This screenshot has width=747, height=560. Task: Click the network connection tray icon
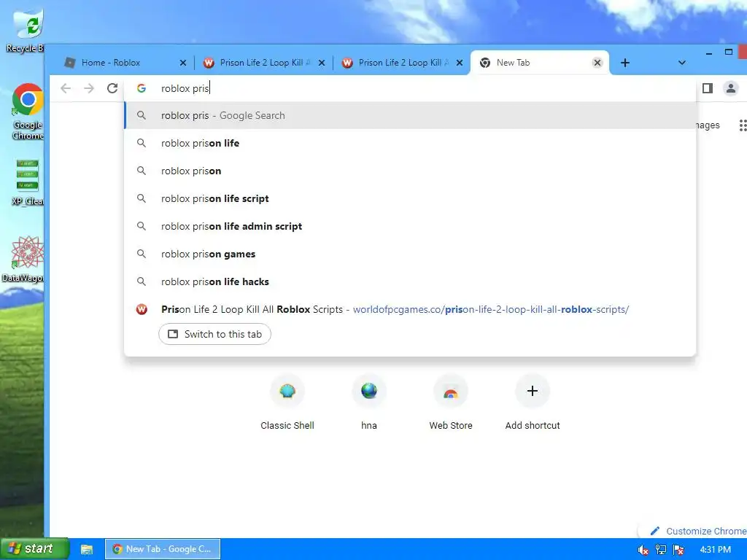(x=661, y=550)
